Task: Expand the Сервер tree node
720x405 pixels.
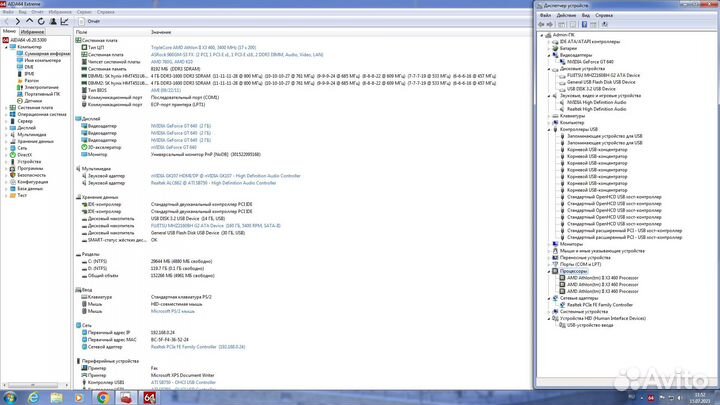Action: (x=6, y=121)
